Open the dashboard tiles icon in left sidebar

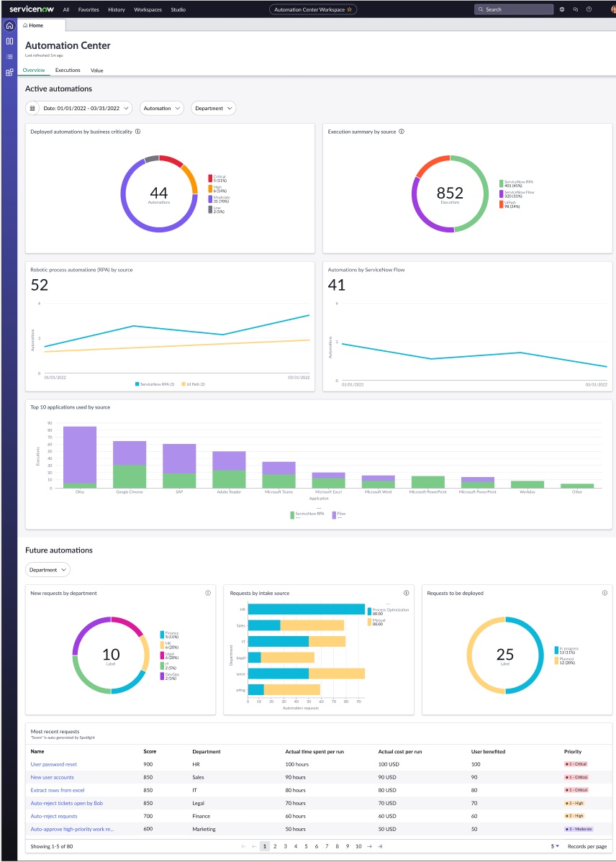tap(9, 72)
